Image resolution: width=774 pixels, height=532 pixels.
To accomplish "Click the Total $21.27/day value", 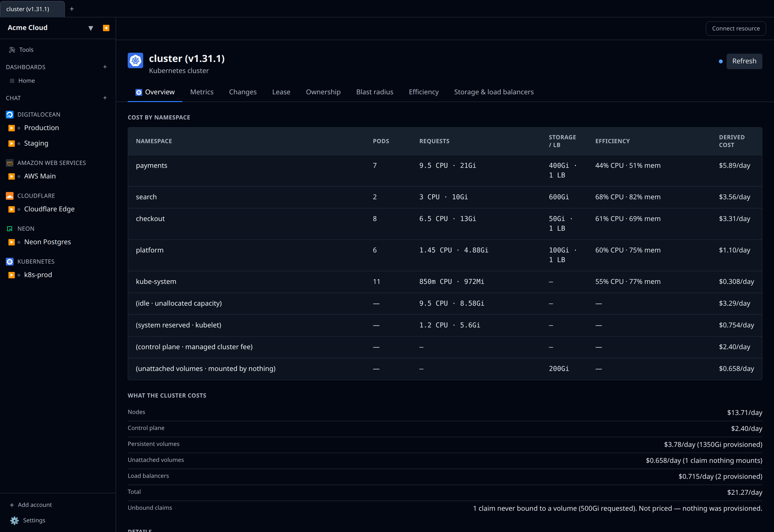I will point(744,493).
